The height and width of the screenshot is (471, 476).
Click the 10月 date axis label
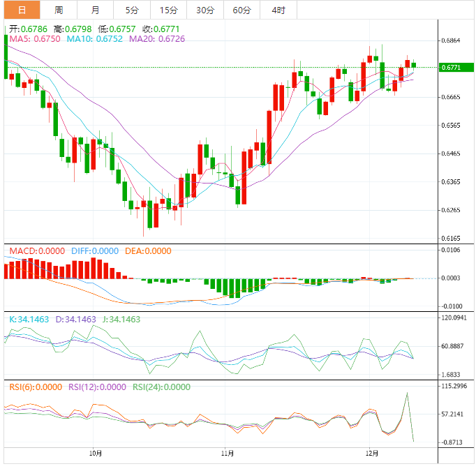pos(96,454)
